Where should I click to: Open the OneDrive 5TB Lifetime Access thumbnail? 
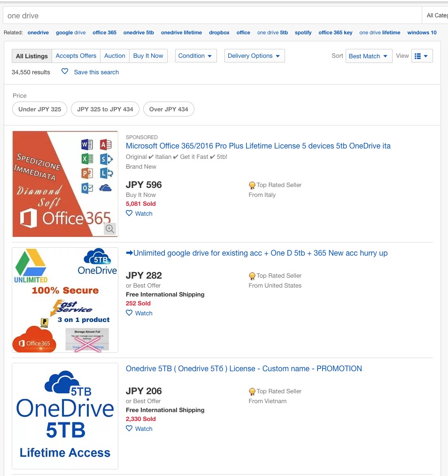65,416
